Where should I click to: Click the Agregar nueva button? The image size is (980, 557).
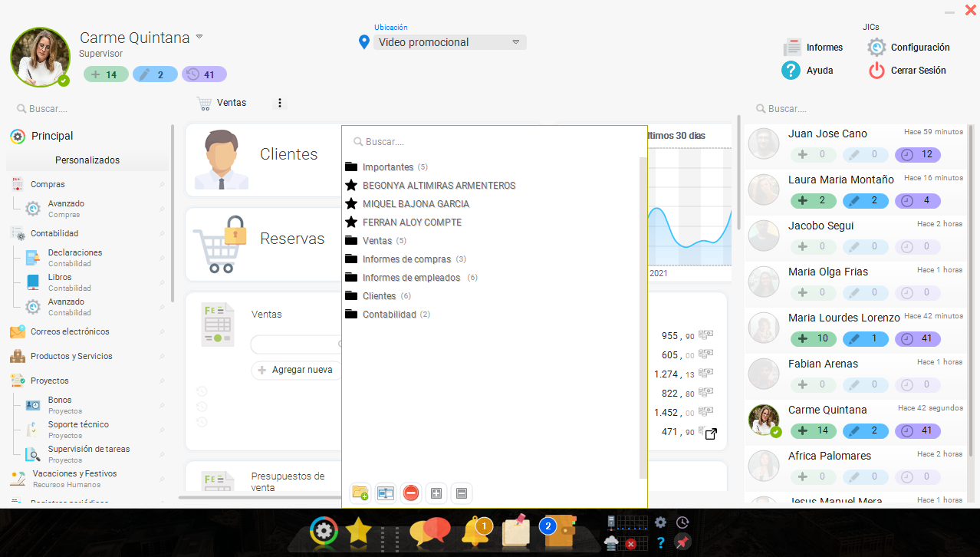point(296,370)
